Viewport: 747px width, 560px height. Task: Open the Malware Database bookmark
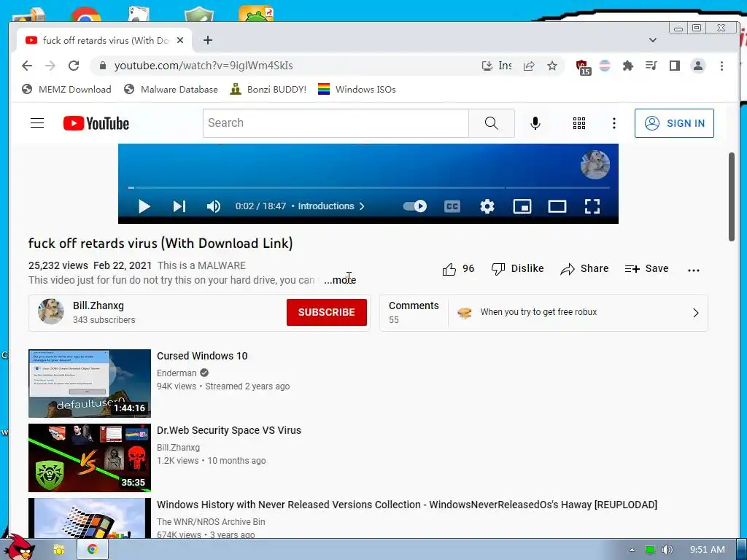[171, 90]
